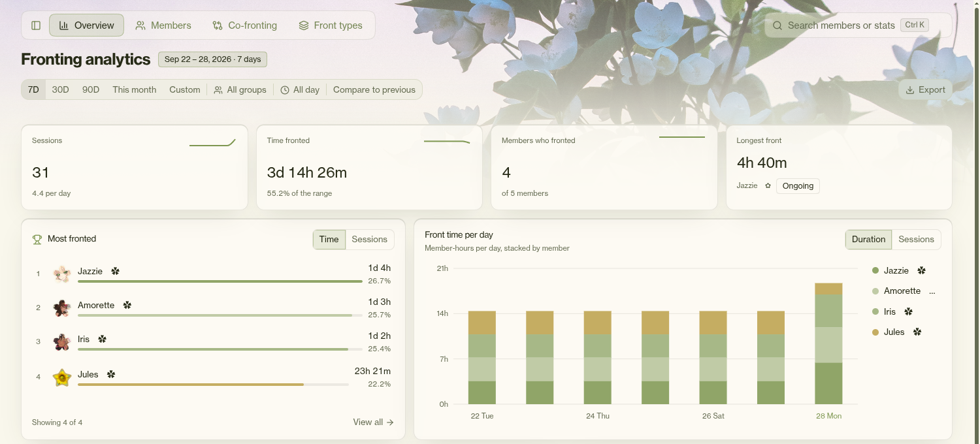Switch Most fronted to Sessions
The width and height of the screenshot is (980, 444).
pos(370,240)
